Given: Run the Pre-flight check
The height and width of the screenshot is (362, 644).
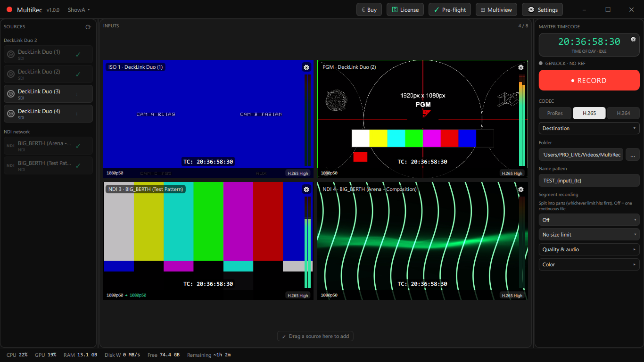Looking at the screenshot, I should point(450,9).
